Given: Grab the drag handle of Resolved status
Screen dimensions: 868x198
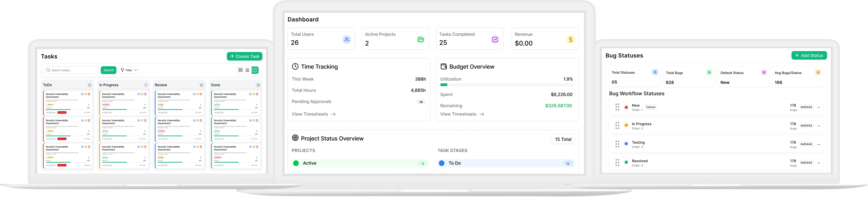Looking at the screenshot, I should tap(617, 163).
